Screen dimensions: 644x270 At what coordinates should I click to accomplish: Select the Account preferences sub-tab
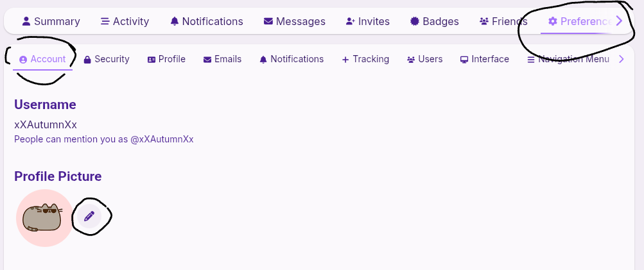pyautogui.click(x=42, y=59)
